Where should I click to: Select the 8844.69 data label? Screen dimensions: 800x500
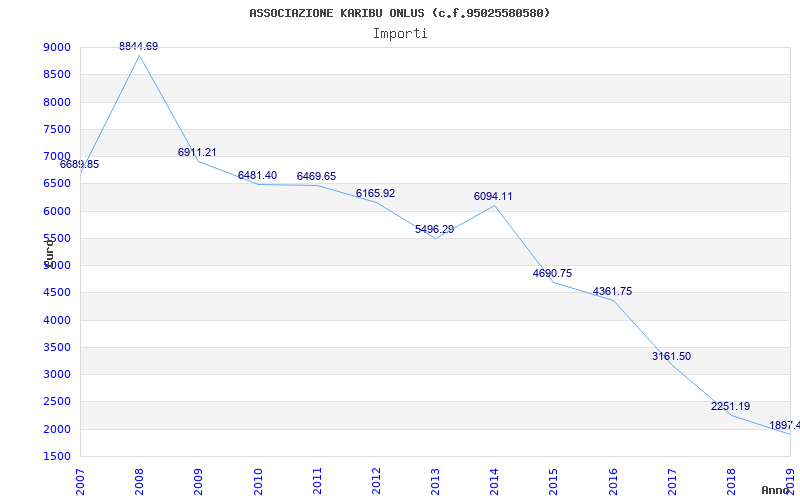(x=139, y=46)
